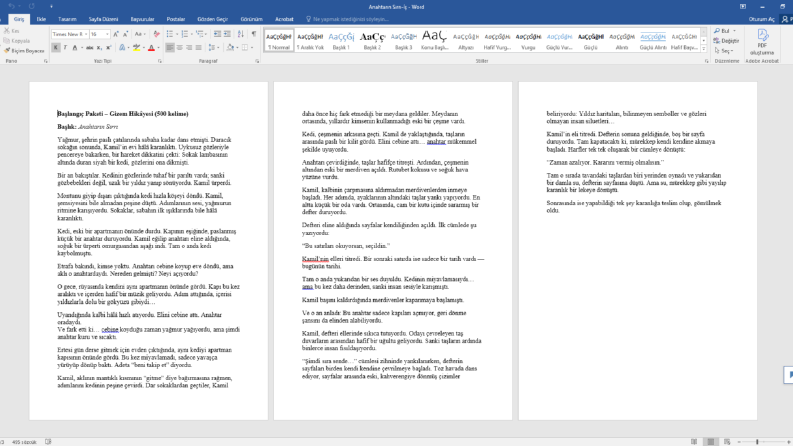Justify the paragraph text

198,48
